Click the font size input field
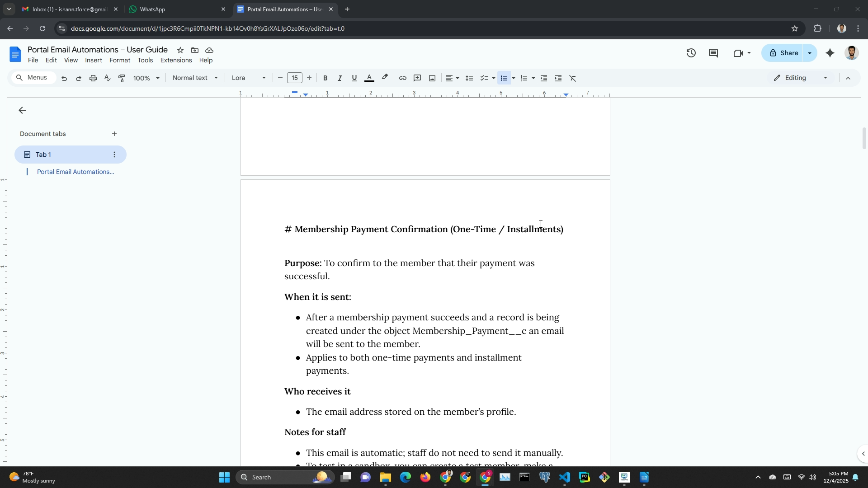 [294, 78]
